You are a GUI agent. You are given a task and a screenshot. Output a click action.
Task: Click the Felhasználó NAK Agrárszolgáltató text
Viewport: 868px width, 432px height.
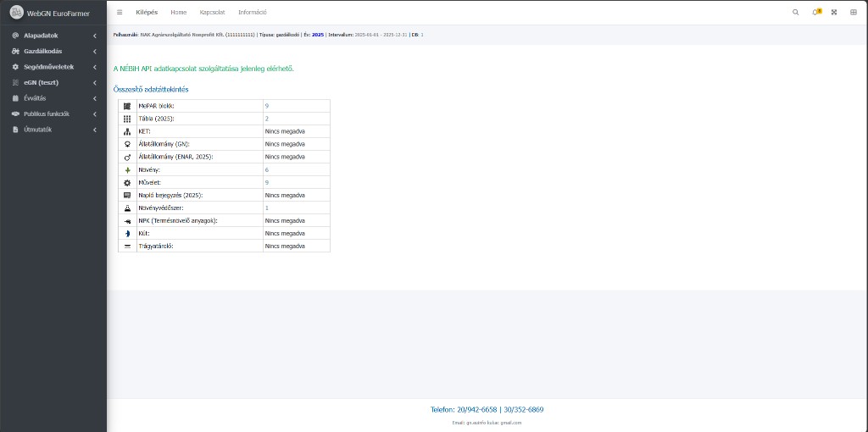tap(184, 35)
